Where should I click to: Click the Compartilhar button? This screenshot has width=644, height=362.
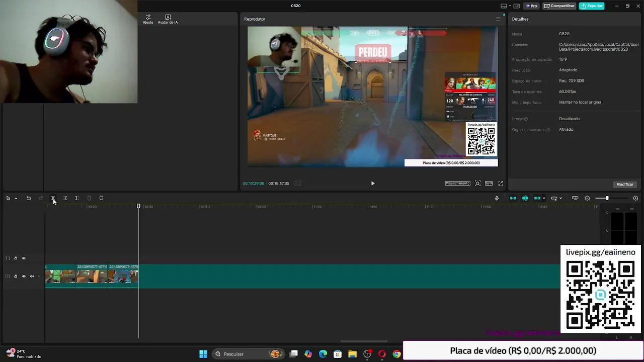tap(559, 6)
